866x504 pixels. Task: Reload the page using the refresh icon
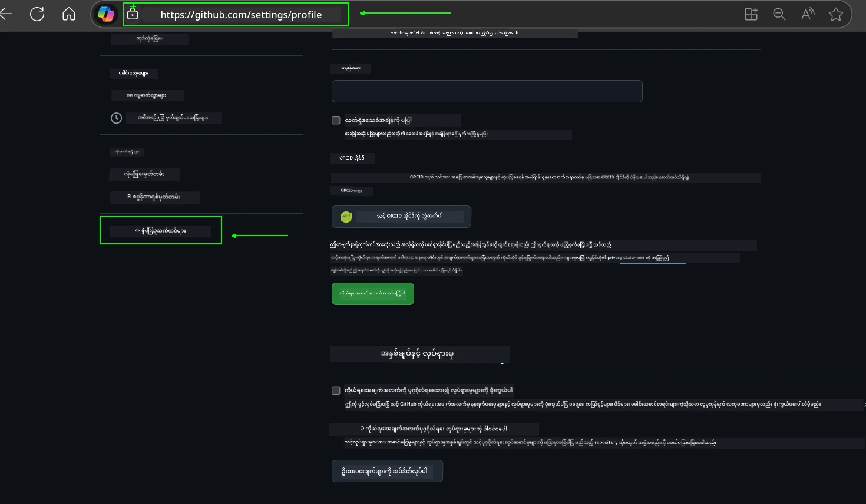click(37, 14)
